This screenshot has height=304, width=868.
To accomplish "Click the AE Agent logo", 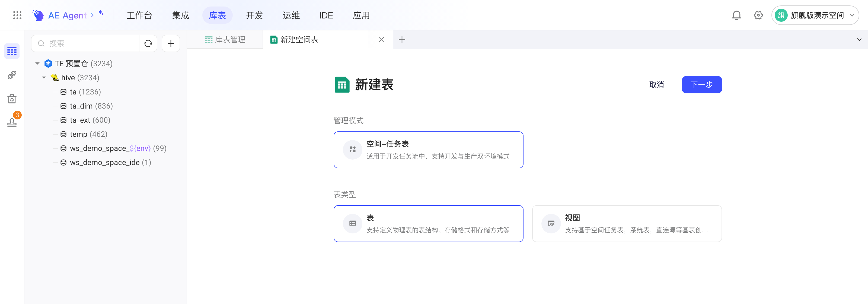I will 38,15.
